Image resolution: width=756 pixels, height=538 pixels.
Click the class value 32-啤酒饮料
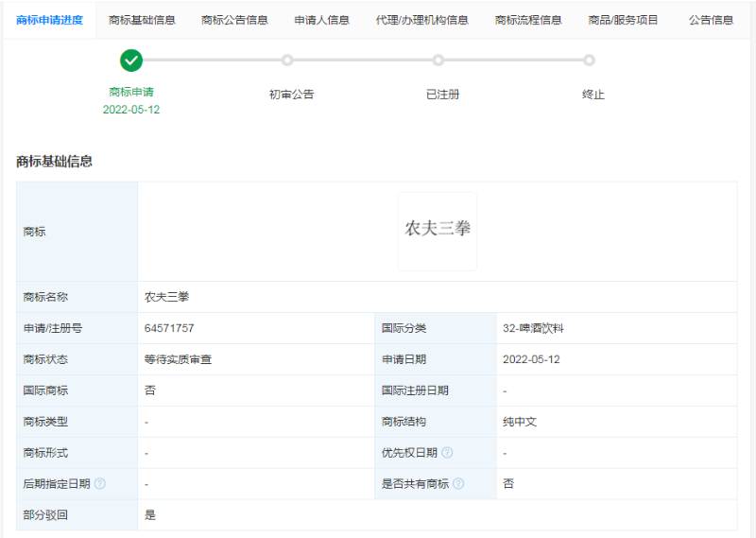533,328
